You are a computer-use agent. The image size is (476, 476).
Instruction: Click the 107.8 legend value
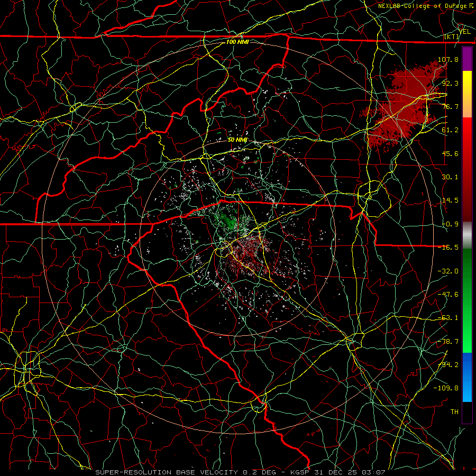pos(448,59)
